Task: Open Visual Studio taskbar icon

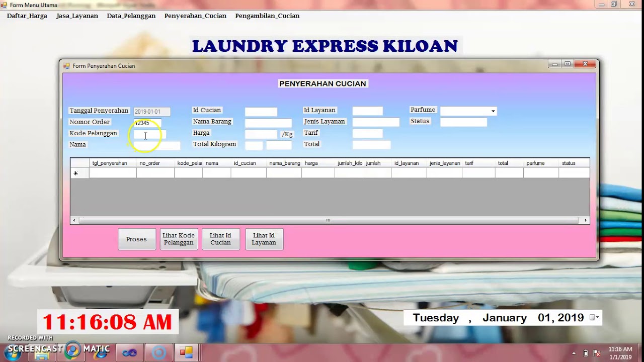Action: coord(130,353)
